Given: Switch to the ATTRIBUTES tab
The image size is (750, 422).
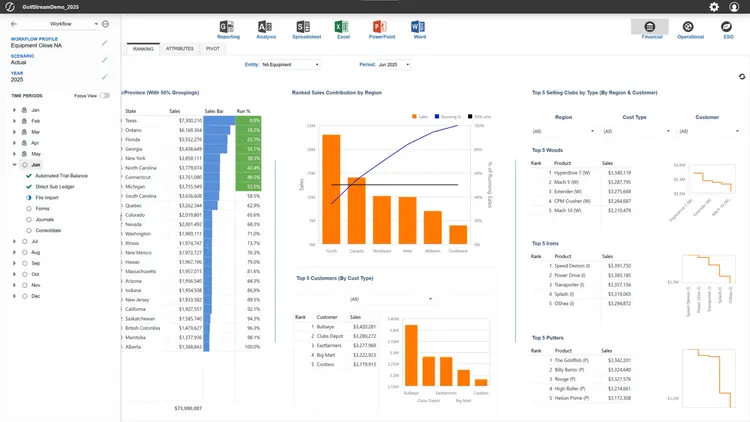Looking at the screenshot, I should [x=180, y=48].
